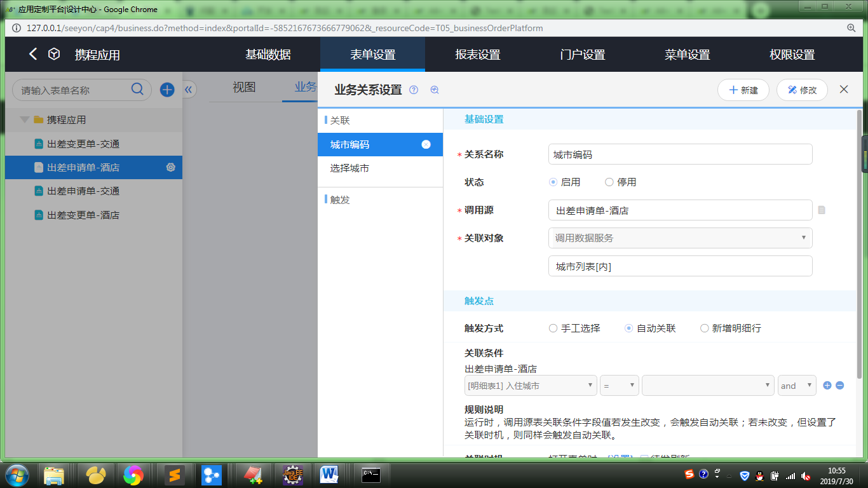Click the 修改 button

click(x=801, y=90)
